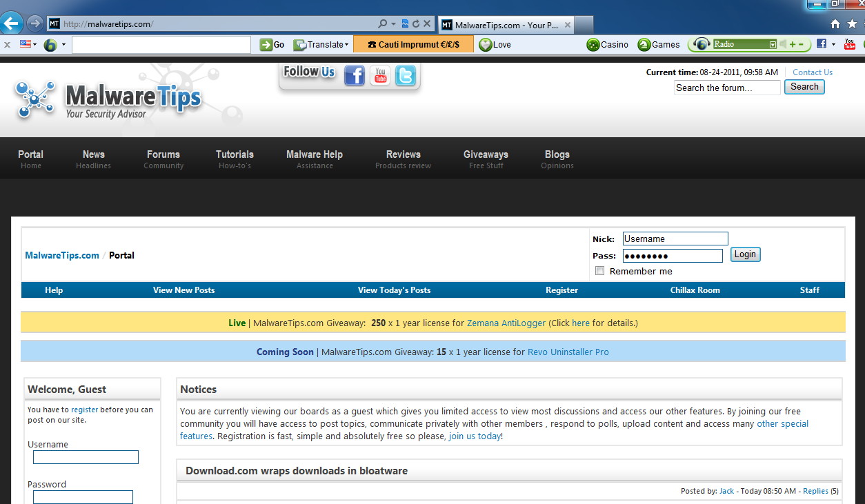Click the toolbar search text box
This screenshot has height=504, width=865.
point(161,45)
